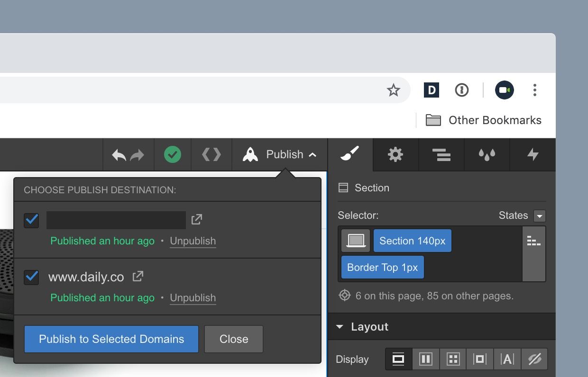Image resolution: width=588 pixels, height=377 pixels.
Task: Redo the last change
Action: [137, 154]
